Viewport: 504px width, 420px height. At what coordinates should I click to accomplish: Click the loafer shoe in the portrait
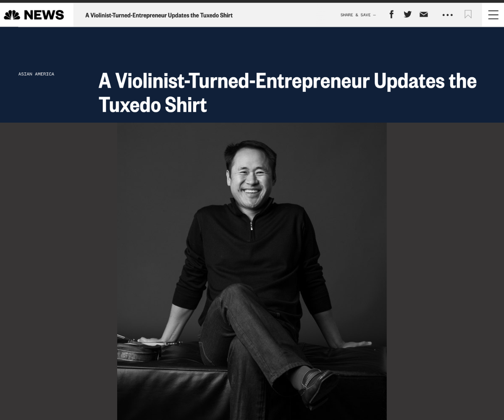pyautogui.click(x=318, y=381)
